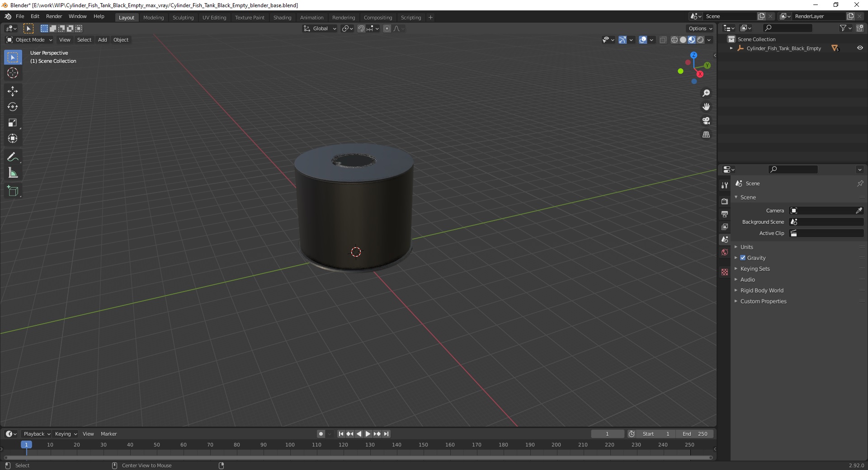This screenshot has height=470, width=868.
Task: Select the Rotate tool
Action: (x=13, y=107)
